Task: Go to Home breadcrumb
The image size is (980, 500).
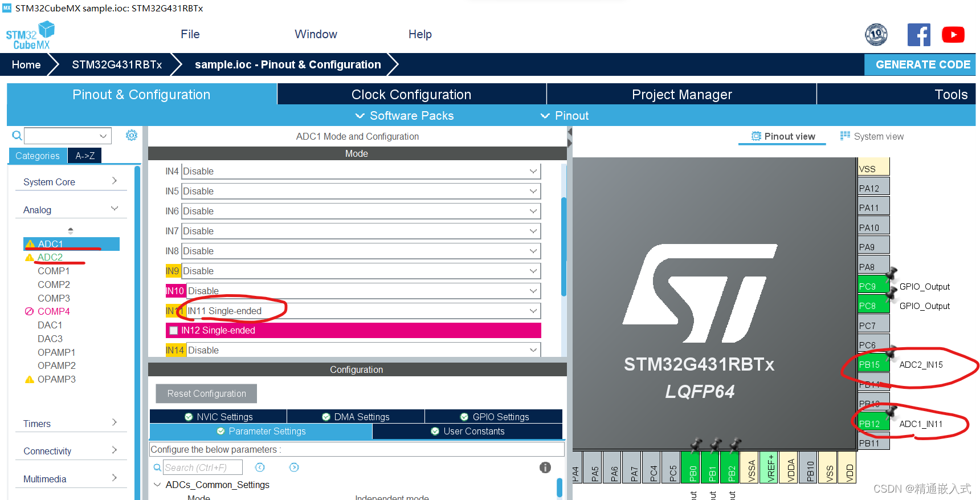Action: point(26,64)
